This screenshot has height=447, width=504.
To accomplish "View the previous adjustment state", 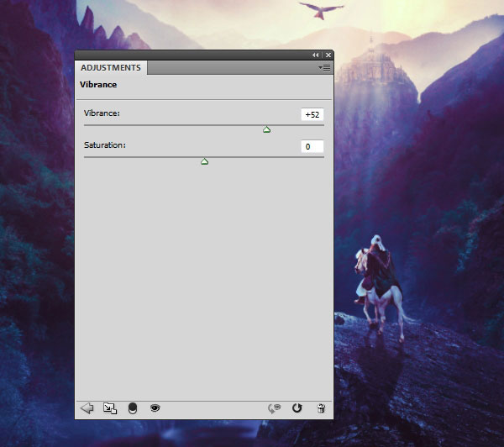I will click(274, 408).
